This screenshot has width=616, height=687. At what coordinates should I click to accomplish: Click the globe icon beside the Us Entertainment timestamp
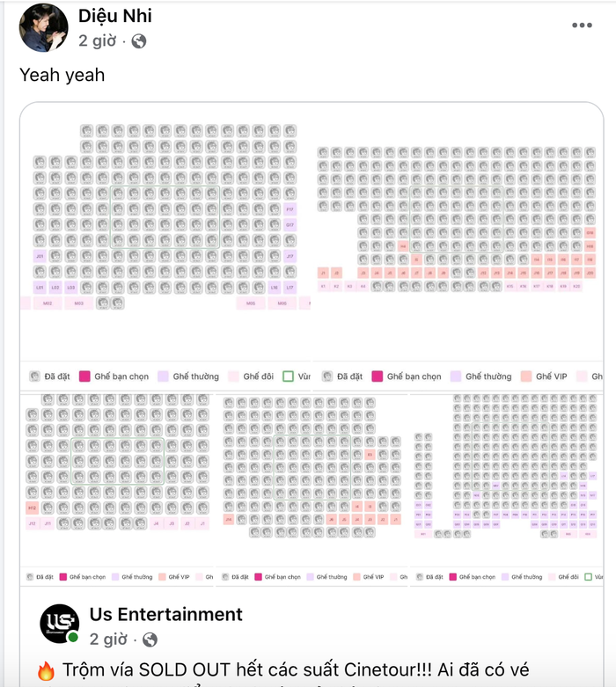(x=150, y=639)
